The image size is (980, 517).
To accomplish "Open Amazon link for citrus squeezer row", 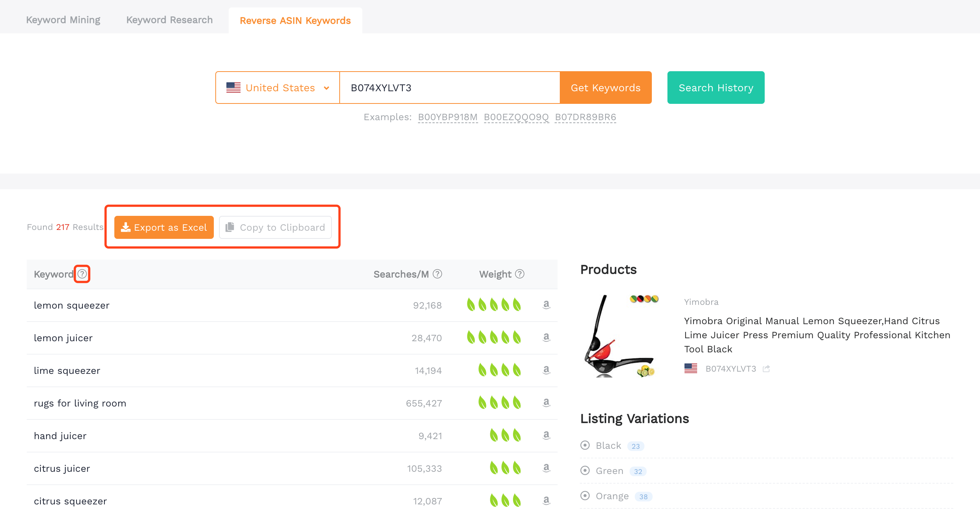I will (546, 501).
